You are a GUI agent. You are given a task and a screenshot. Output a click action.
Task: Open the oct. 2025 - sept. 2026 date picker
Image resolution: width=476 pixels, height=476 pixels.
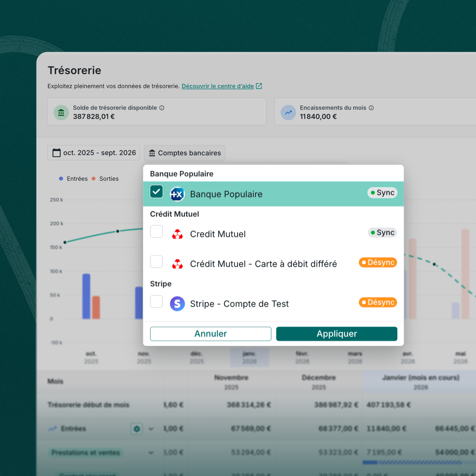pyautogui.click(x=94, y=153)
